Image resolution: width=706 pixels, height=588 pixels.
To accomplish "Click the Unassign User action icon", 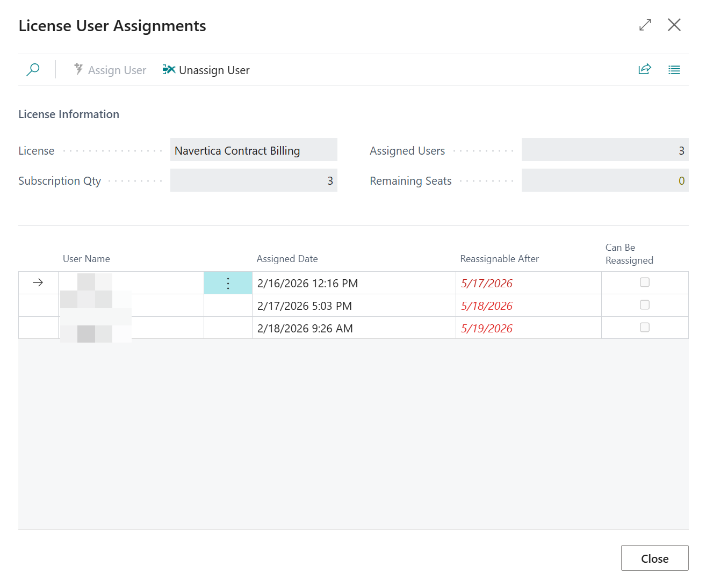I will click(168, 69).
